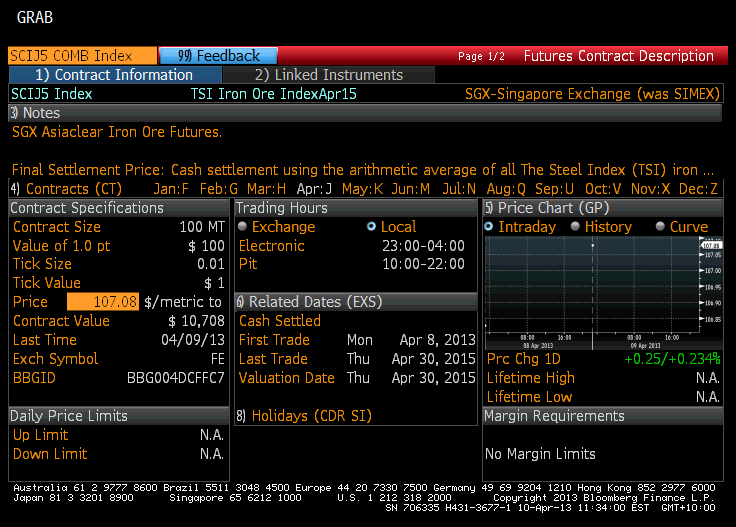This screenshot has width=736, height=527.
Task: Click the Up Limit N.A. row
Action: click(119, 435)
